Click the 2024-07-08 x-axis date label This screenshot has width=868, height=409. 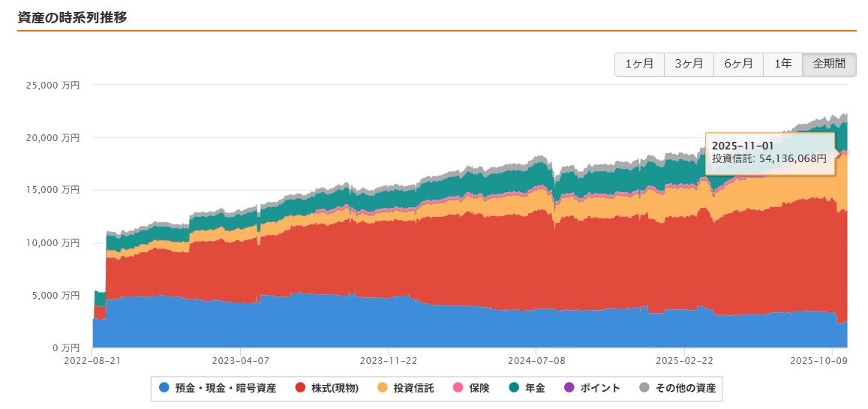536,360
